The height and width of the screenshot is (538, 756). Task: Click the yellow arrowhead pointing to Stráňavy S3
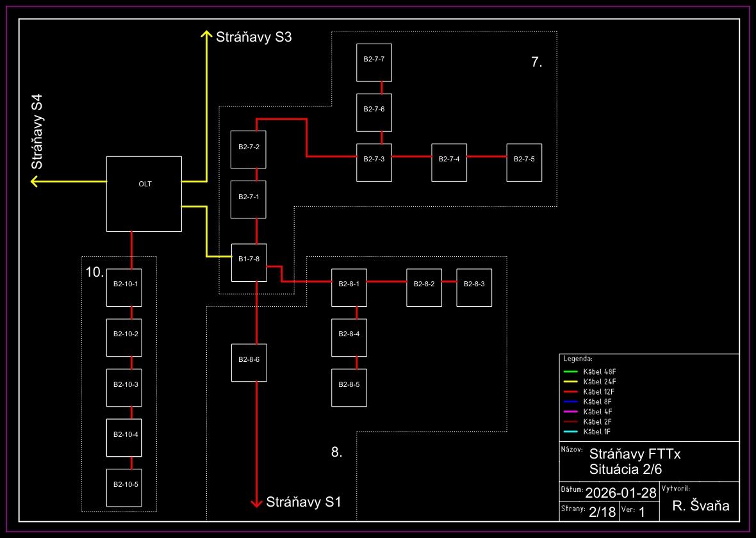(x=206, y=35)
